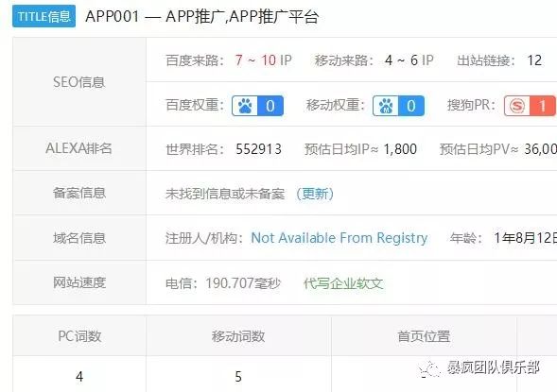
Task: Open the Not Available From Registry link
Action: pos(339,238)
